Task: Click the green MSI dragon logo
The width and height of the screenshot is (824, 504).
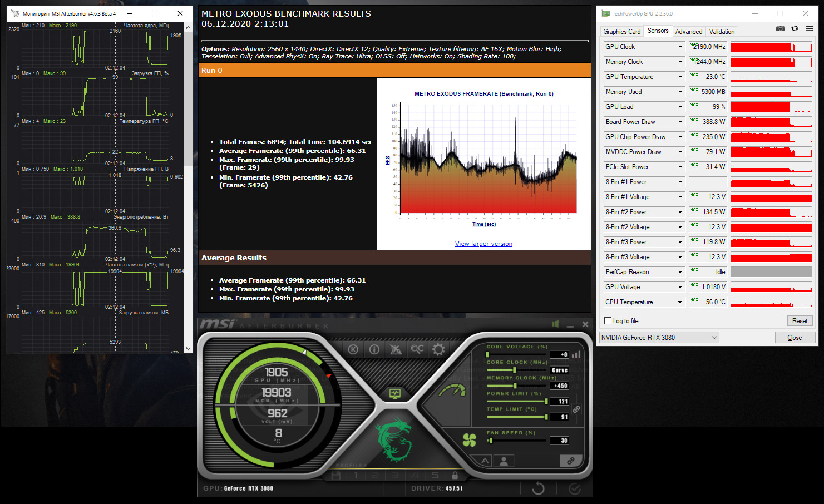Action: click(x=394, y=440)
